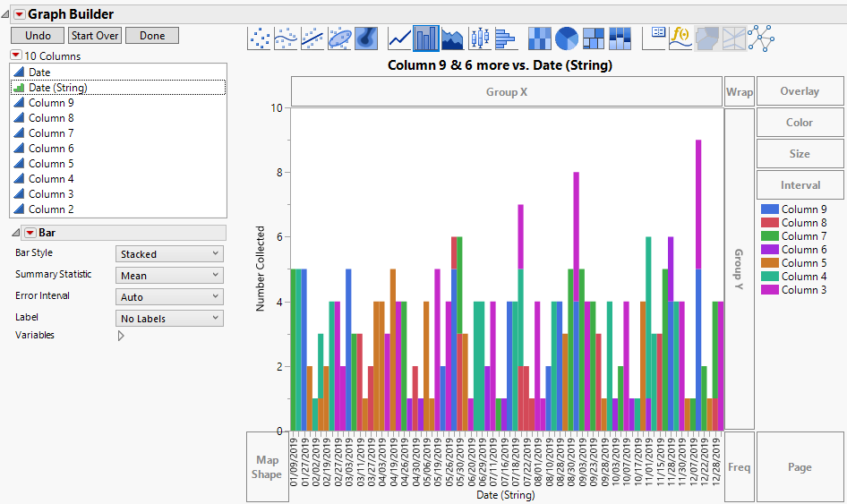Image resolution: width=847 pixels, height=504 pixels.
Task: Select the Heatmap chart icon
Action: (x=539, y=38)
